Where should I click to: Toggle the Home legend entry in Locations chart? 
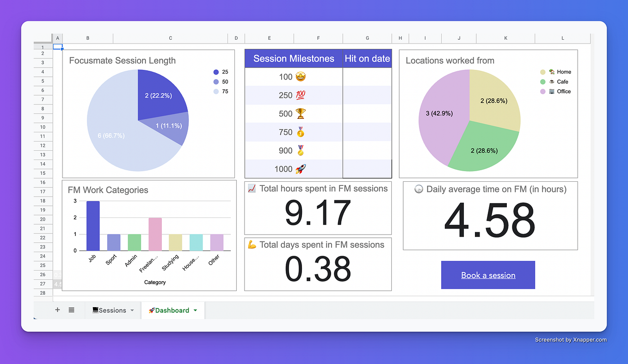[x=562, y=72]
